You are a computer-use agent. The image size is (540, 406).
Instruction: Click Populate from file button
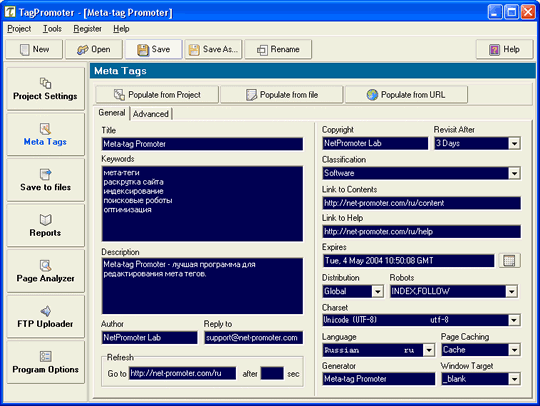coord(282,94)
